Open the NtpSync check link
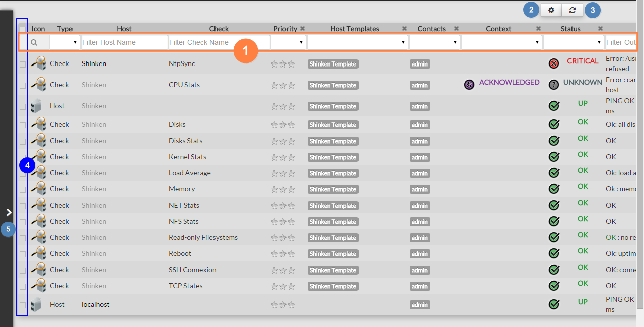The height and width of the screenshot is (327, 644). (x=182, y=63)
